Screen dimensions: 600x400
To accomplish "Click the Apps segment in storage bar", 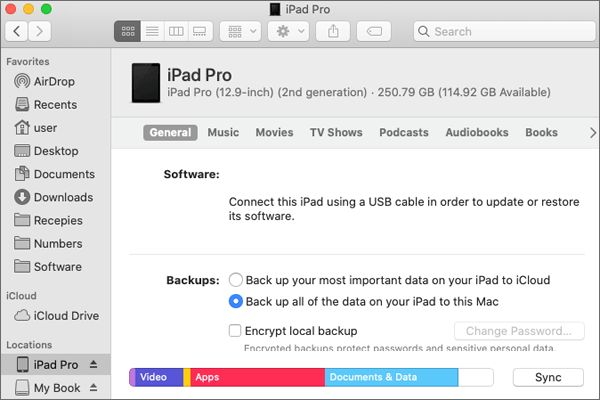I will 257,377.
